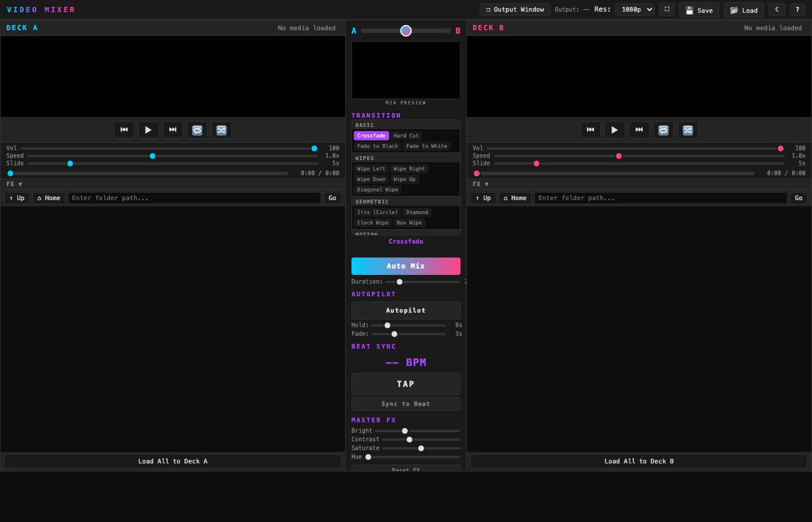The image size is (812, 522).
Task: Expand the FX panel on Deck A
Action: click(x=13, y=184)
